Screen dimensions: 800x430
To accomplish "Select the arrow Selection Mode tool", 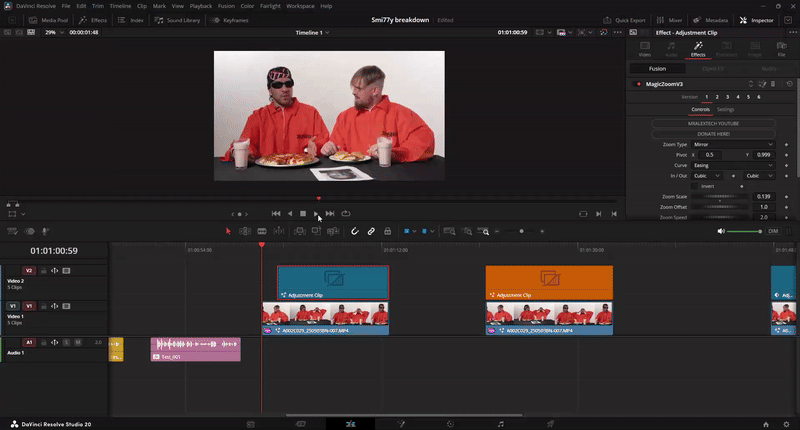I will click(x=228, y=231).
